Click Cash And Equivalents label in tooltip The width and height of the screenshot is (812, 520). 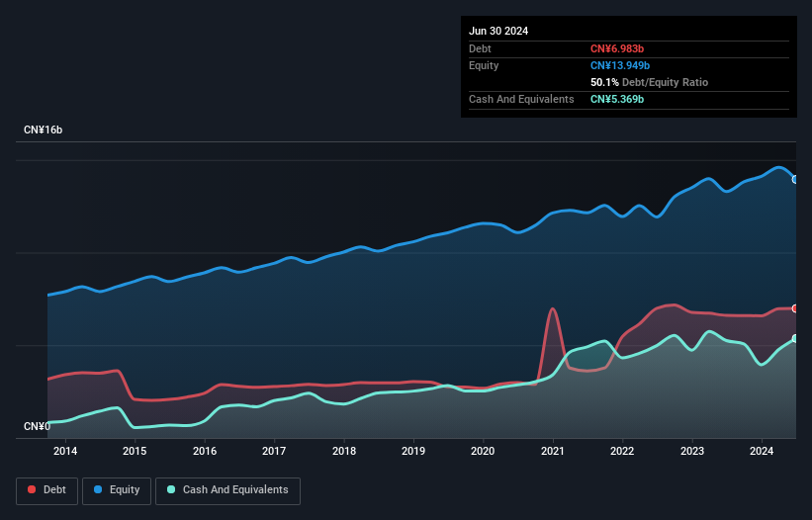(521, 99)
